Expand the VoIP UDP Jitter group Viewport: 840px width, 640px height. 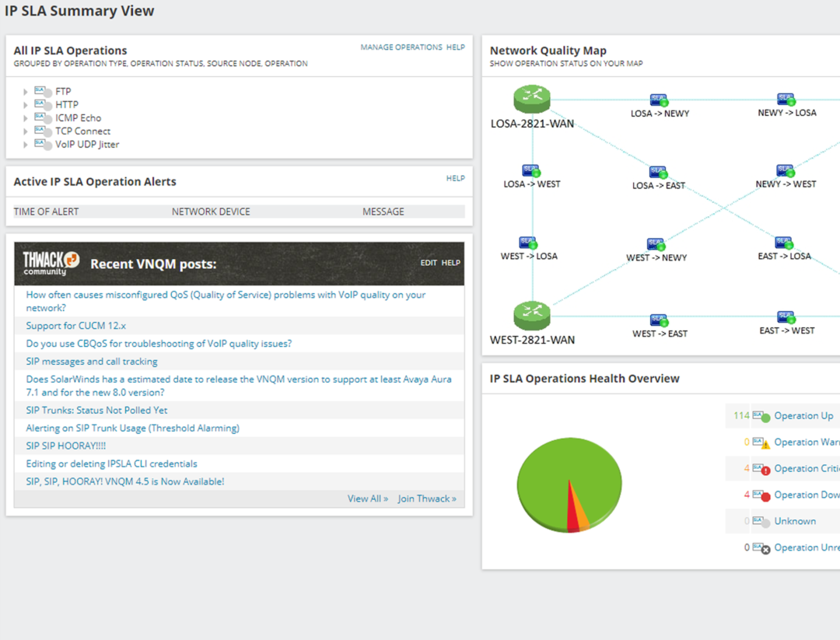25,145
